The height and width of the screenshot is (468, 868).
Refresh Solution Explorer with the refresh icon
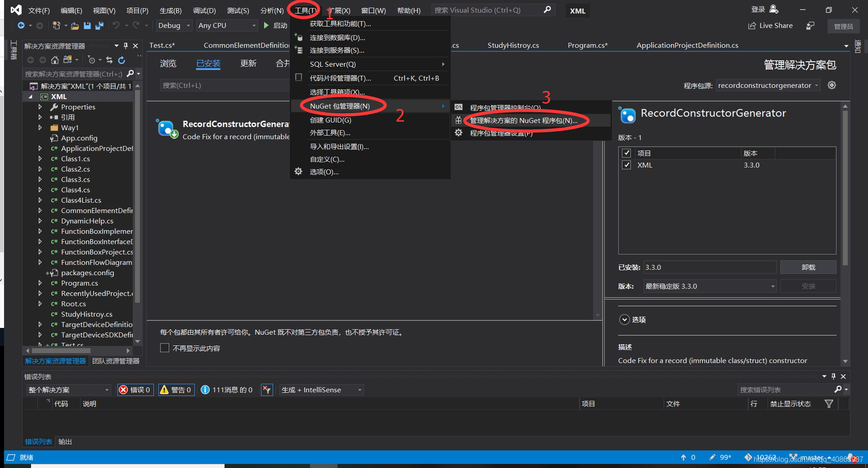point(121,60)
